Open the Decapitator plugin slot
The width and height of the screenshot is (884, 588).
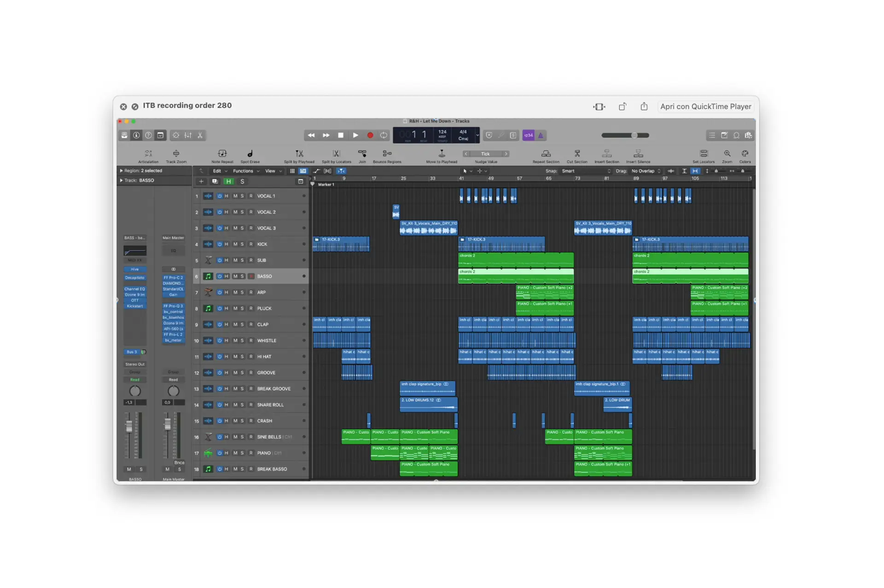pyautogui.click(x=135, y=278)
